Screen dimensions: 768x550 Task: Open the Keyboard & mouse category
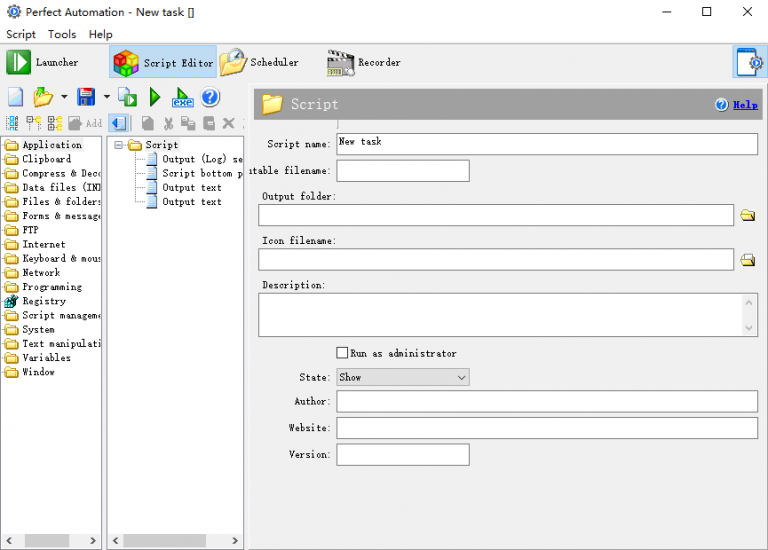tap(61, 259)
